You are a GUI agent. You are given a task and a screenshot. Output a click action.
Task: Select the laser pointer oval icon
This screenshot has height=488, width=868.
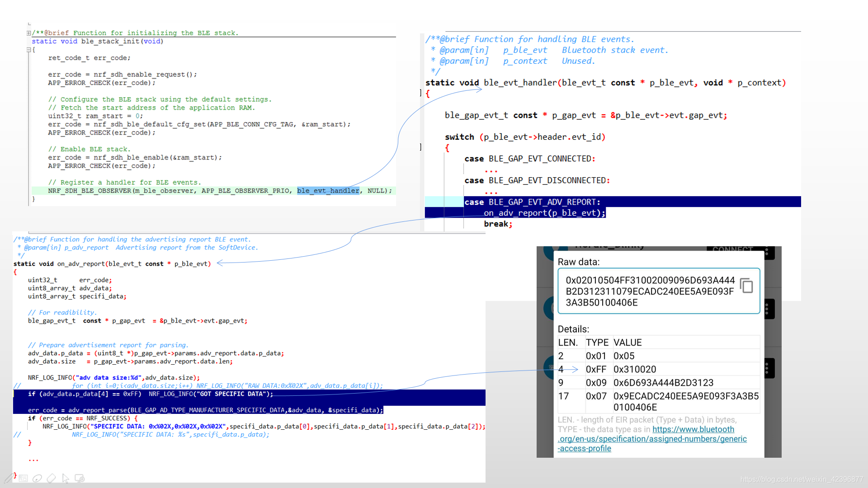(x=38, y=478)
